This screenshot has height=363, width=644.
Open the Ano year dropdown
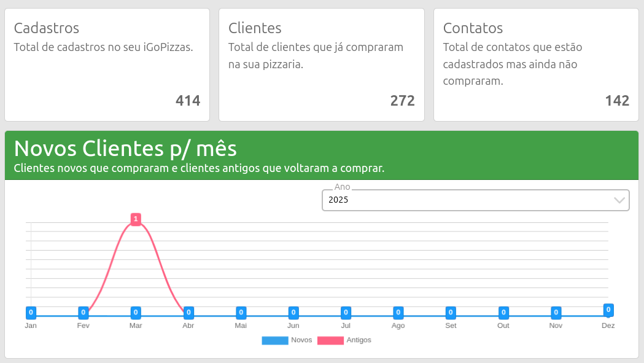(x=467, y=200)
